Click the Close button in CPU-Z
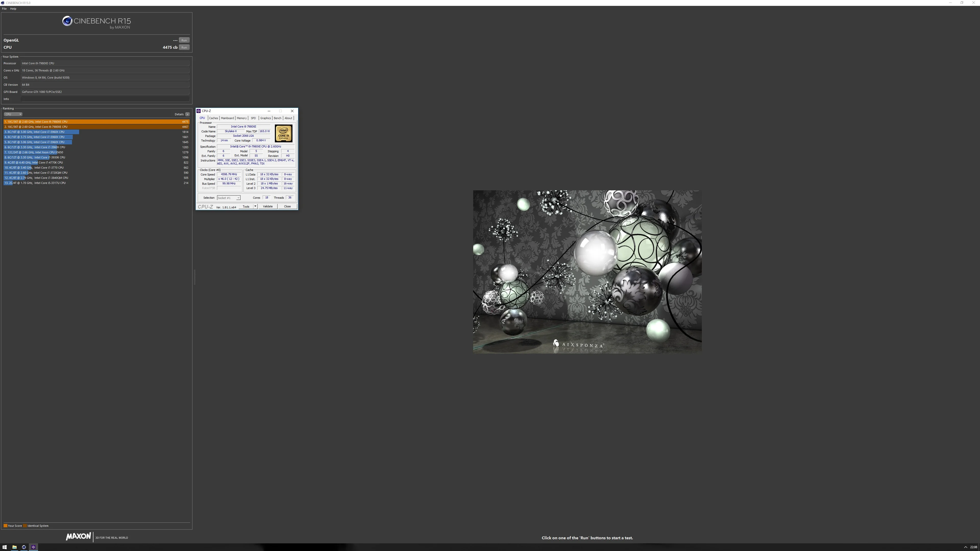This screenshot has height=551, width=980. [x=287, y=206]
